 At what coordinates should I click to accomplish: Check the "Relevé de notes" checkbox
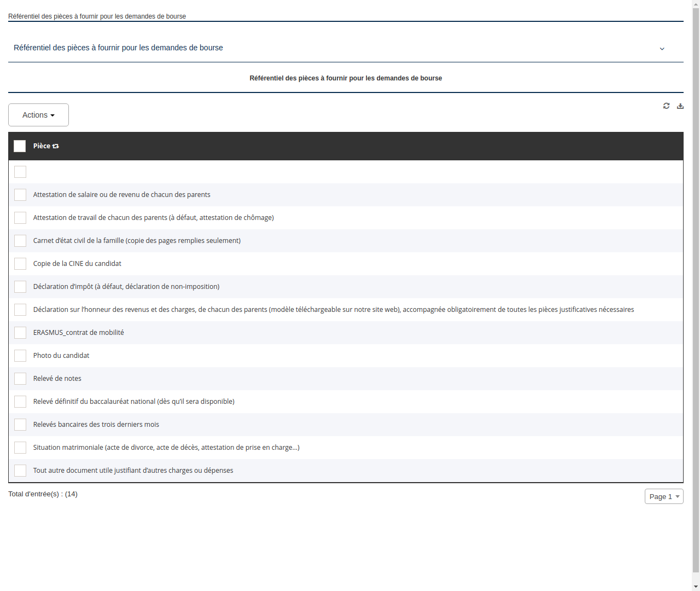(x=20, y=378)
